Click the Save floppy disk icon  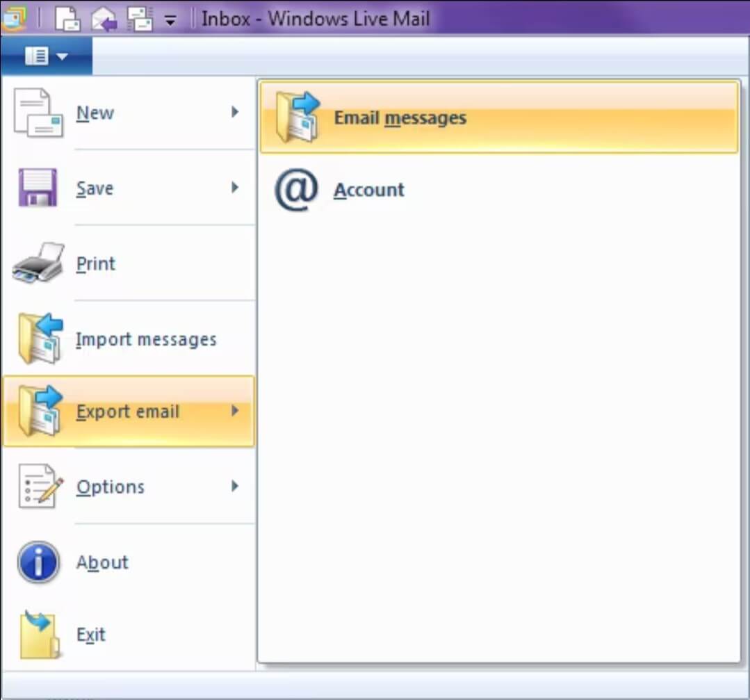point(38,188)
